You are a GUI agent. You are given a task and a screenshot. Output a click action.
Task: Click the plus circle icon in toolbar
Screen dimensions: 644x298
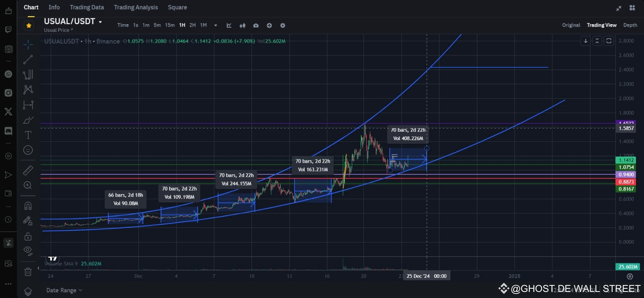[x=269, y=25]
